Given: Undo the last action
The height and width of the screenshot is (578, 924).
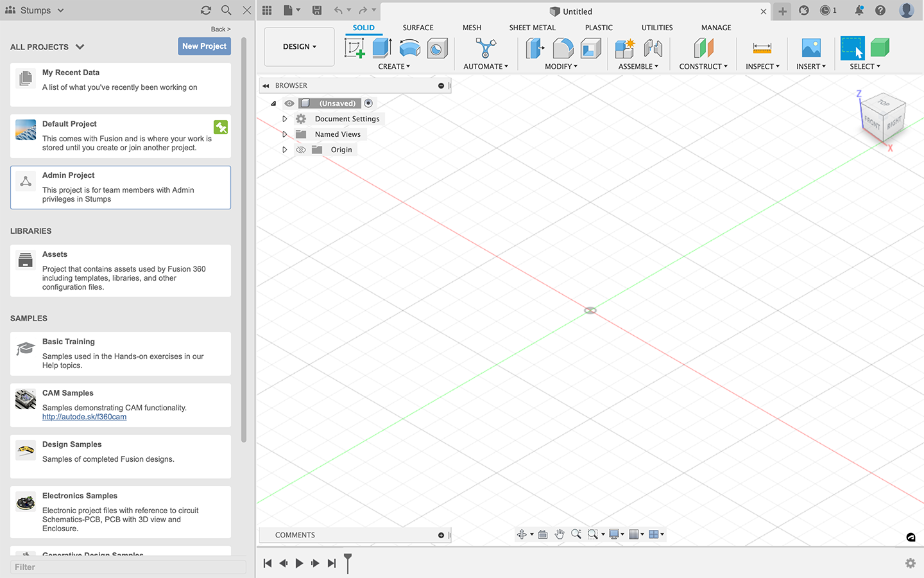Looking at the screenshot, I should (338, 10).
